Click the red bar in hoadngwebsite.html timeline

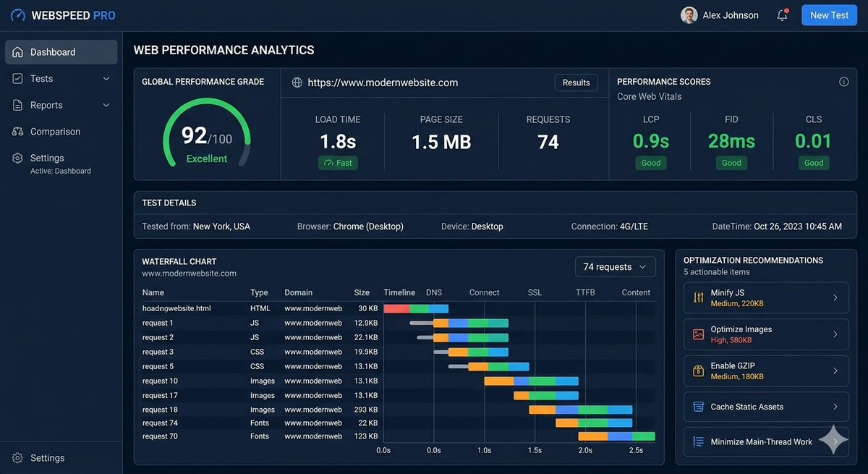tap(396, 308)
